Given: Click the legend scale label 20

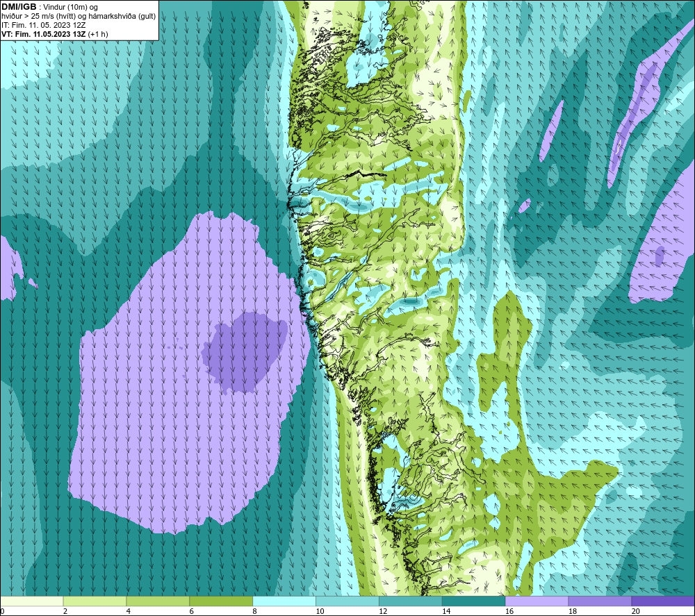Looking at the screenshot, I should (x=636, y=611).
